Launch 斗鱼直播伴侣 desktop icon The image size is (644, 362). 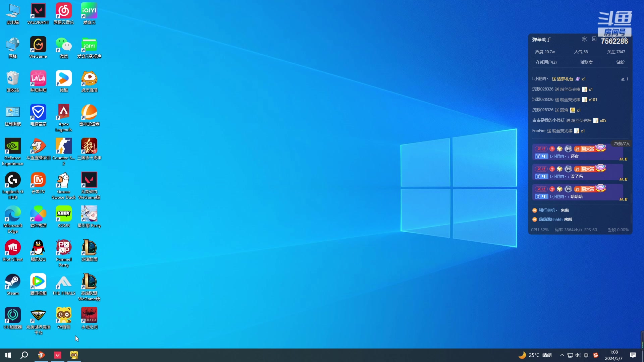tap(38, 149)
